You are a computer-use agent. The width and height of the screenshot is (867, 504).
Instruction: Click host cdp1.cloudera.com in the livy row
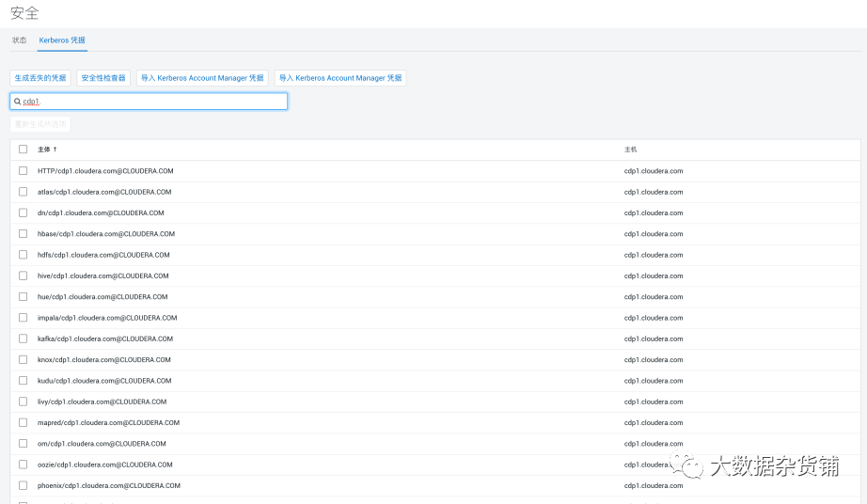point(654,402)
